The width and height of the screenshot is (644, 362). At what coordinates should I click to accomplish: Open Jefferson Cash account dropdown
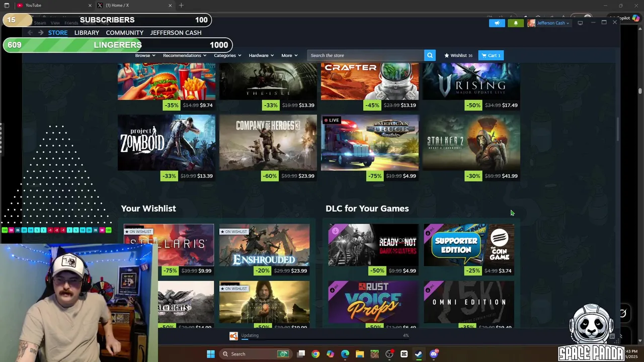(x=553, y=23)
